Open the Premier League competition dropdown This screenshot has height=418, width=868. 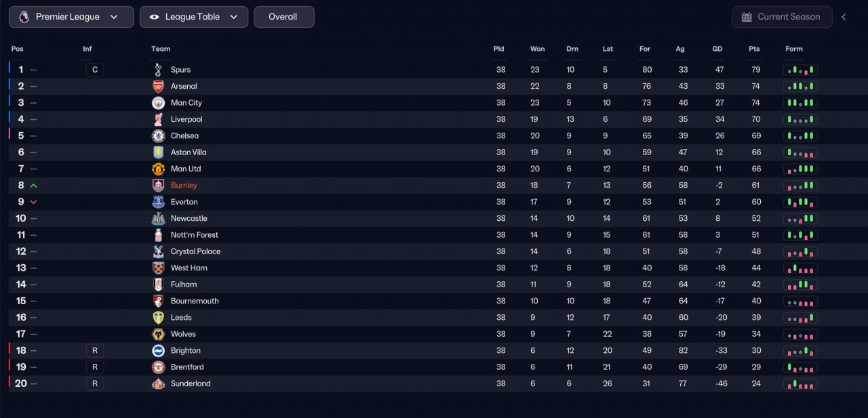point(71,17)
